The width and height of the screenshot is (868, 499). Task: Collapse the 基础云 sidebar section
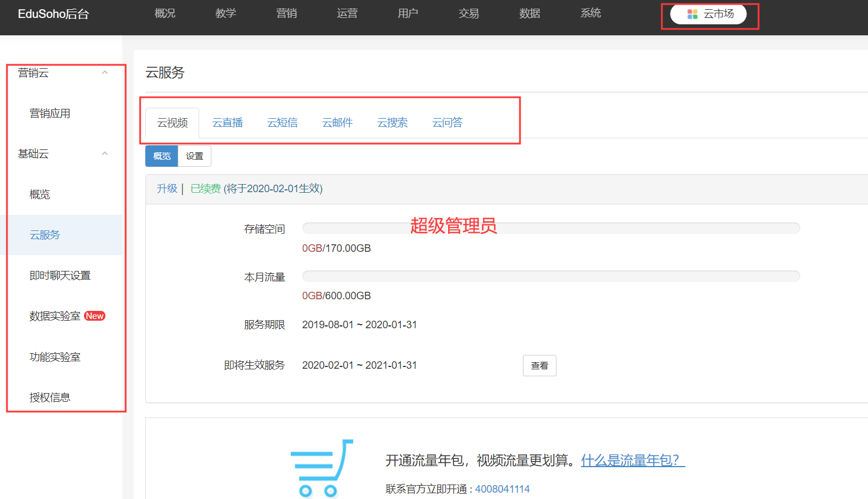tap(105, 154)
